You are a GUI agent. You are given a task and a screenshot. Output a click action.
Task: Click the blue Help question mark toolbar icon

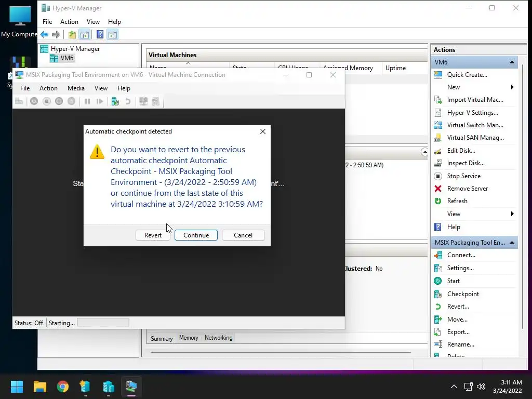pyautogui.click(x=100, y=34)
